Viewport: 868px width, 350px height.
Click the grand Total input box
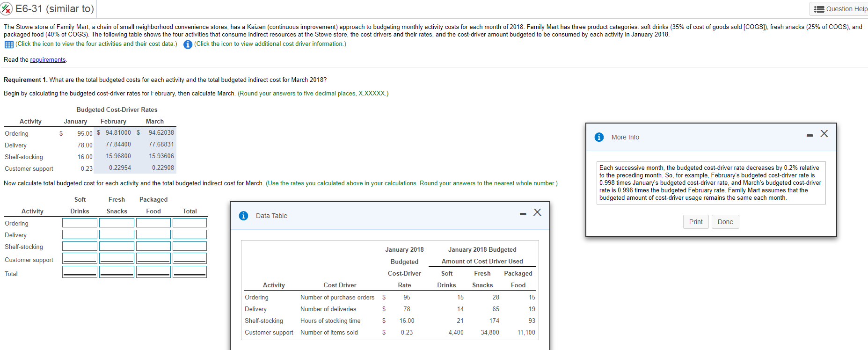click(190, 272)
